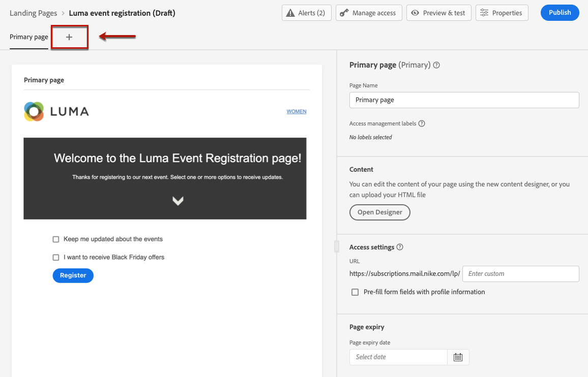Click the Enter custom URL field
588x377 pixels.
(x=520, y=274)
